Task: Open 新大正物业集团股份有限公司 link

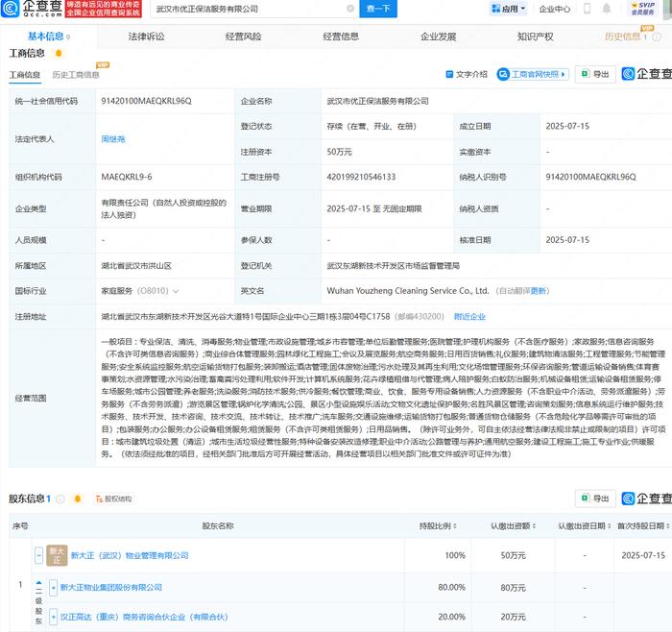Action: pos(111,588)
